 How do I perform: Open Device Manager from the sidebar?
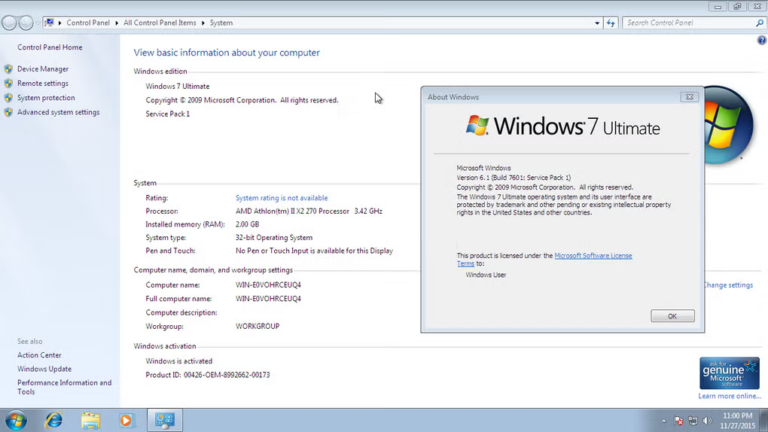click(x=43, y=69)
